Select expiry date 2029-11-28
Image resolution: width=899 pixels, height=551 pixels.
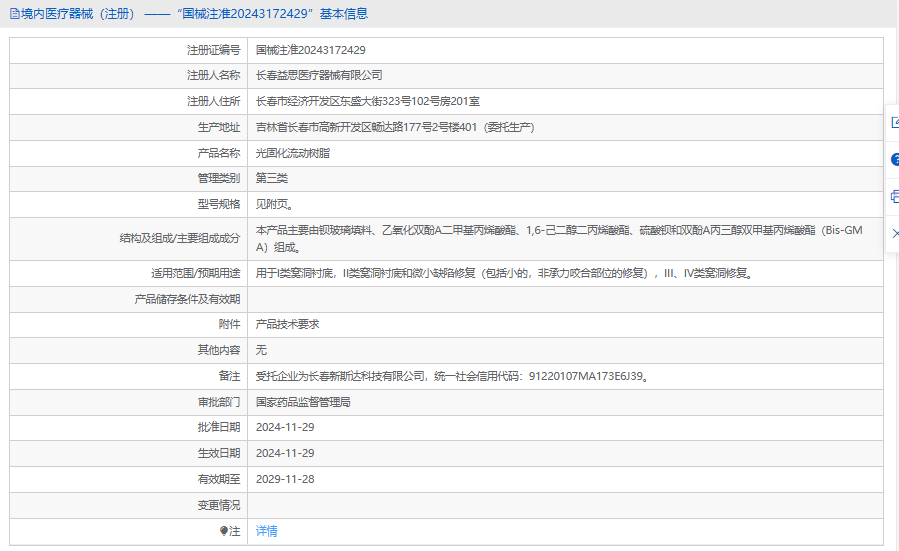coord(285,479)
